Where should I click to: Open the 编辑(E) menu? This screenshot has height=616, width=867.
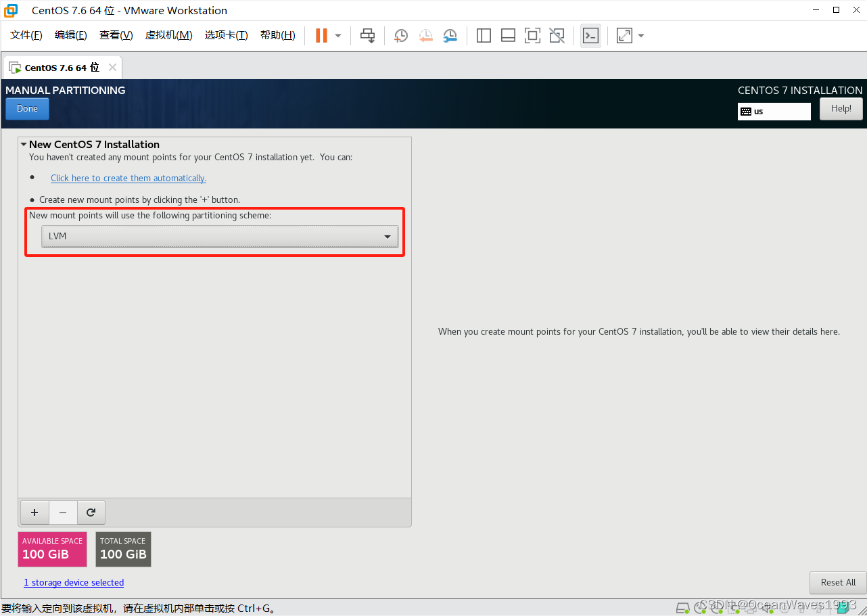(x=71, y=35)
